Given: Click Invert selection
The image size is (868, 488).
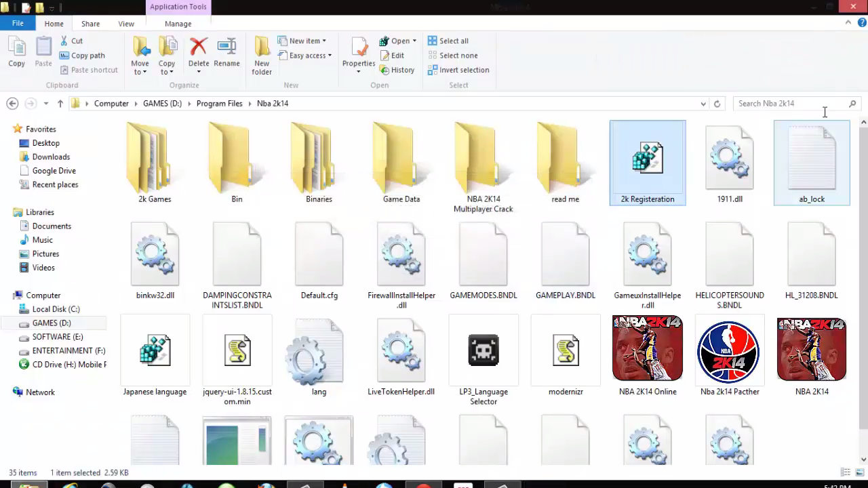Looking at the screenshot, I should pos(458,70).
